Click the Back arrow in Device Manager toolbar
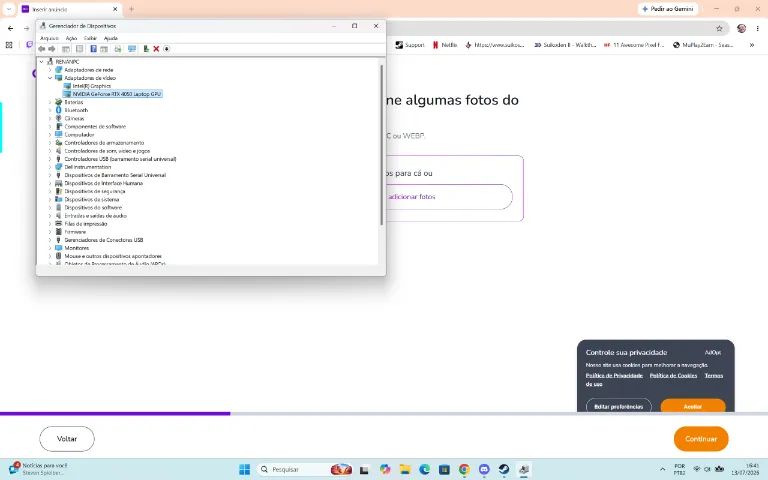This screenshot has width=768, height=480. click(x=42, y=49)
